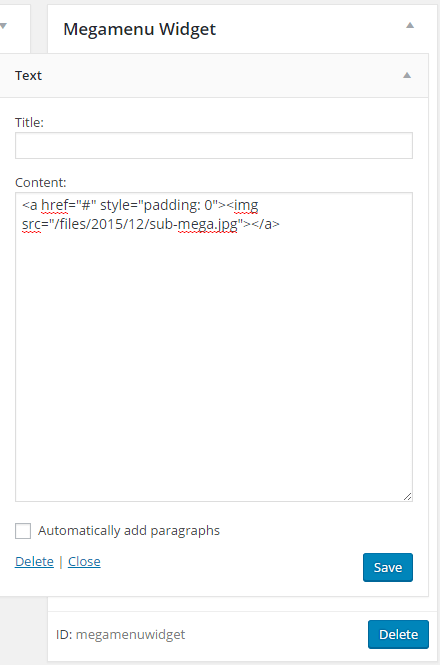Click the textarea corner grip handle

407,496
